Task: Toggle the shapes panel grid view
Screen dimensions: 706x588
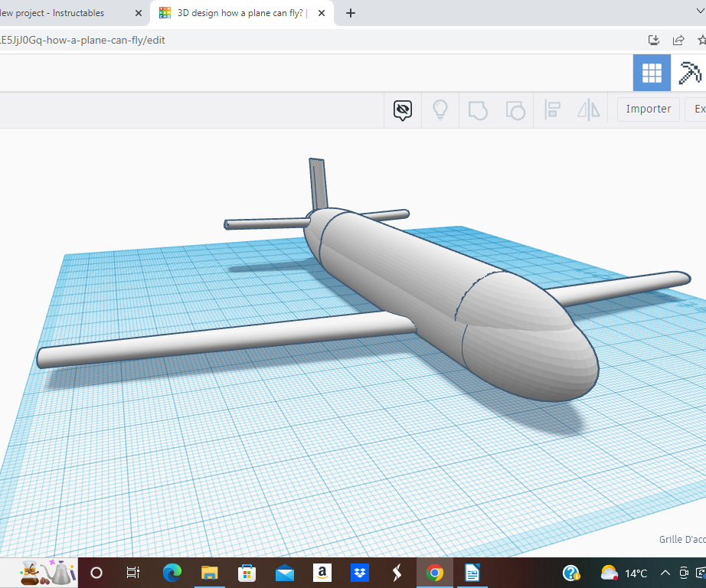Action: coord(652,73)
